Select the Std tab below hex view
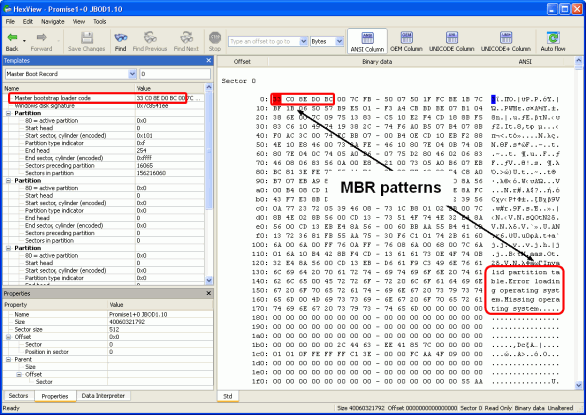 (x=228, y=396)
